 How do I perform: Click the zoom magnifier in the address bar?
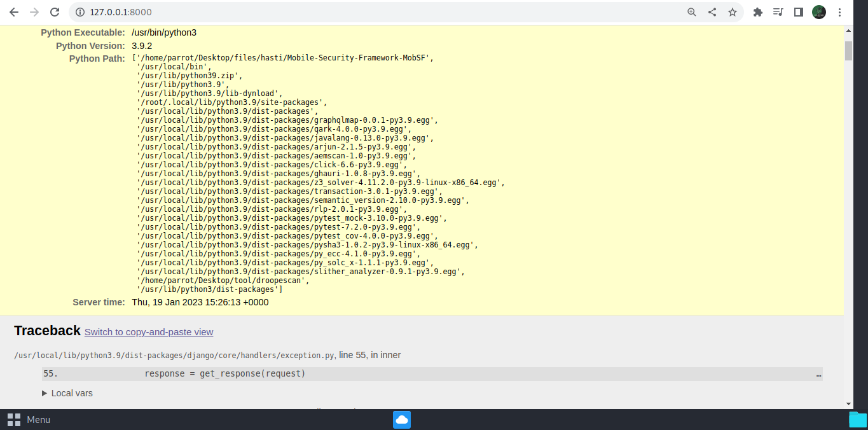click(x=691, y=11)
